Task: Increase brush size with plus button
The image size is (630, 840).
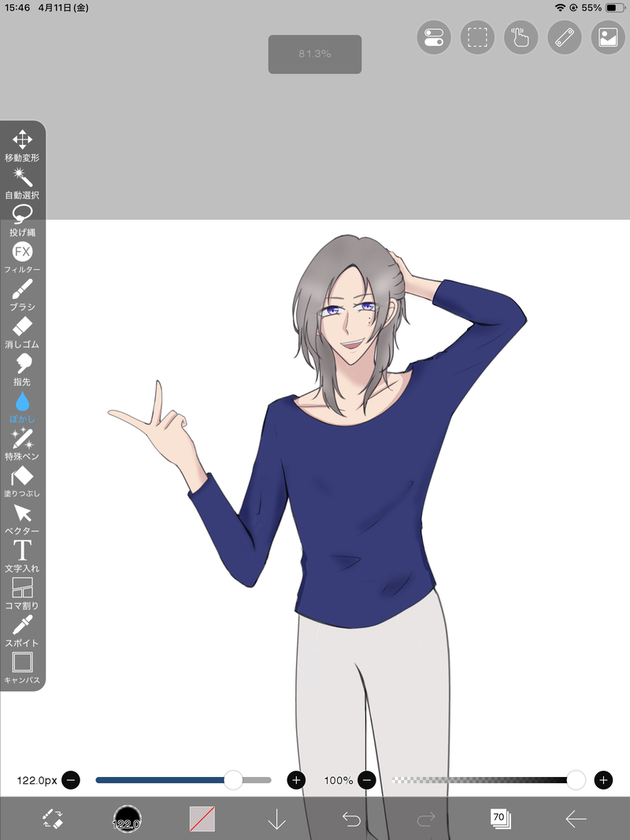Action: [297, 780]
